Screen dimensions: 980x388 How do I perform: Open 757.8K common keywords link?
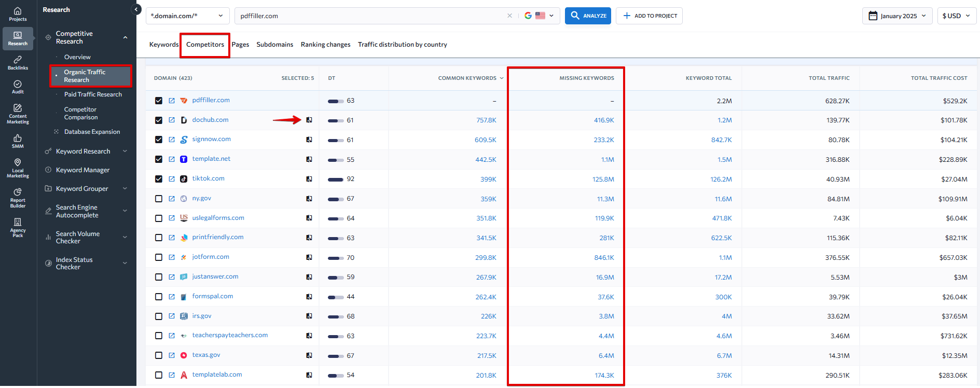[x=486, y=120]
